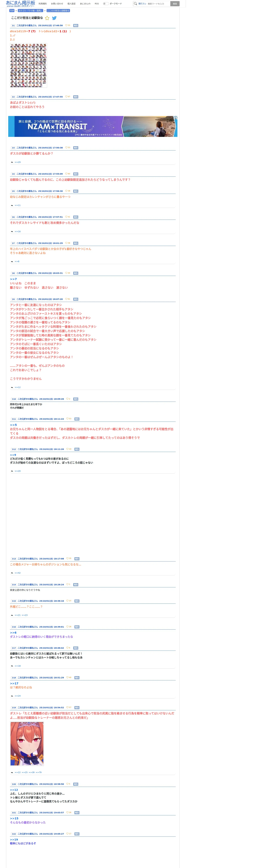Viewport: 262px width, 868px height.
Task: Open the 現行スレ search scope dropdown
Action: pos(142,4)
